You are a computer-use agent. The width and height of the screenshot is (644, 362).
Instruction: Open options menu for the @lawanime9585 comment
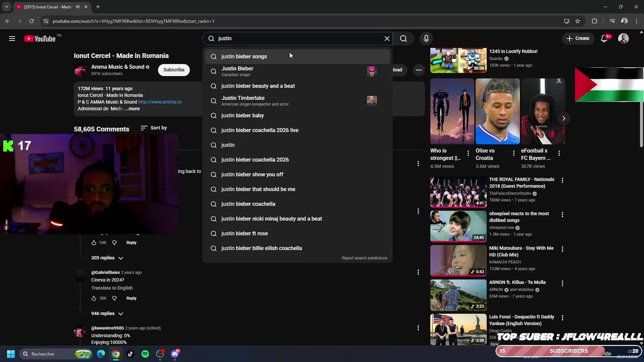418,328
